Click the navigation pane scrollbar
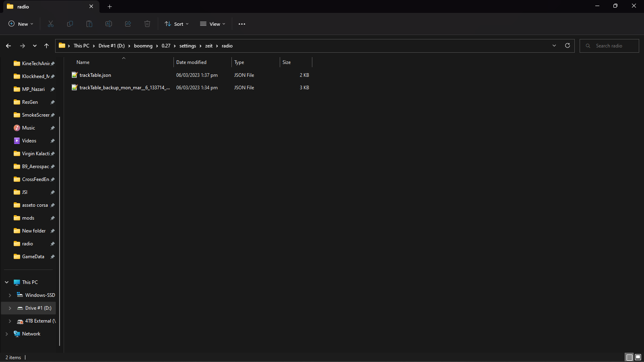 coord(60,231)
